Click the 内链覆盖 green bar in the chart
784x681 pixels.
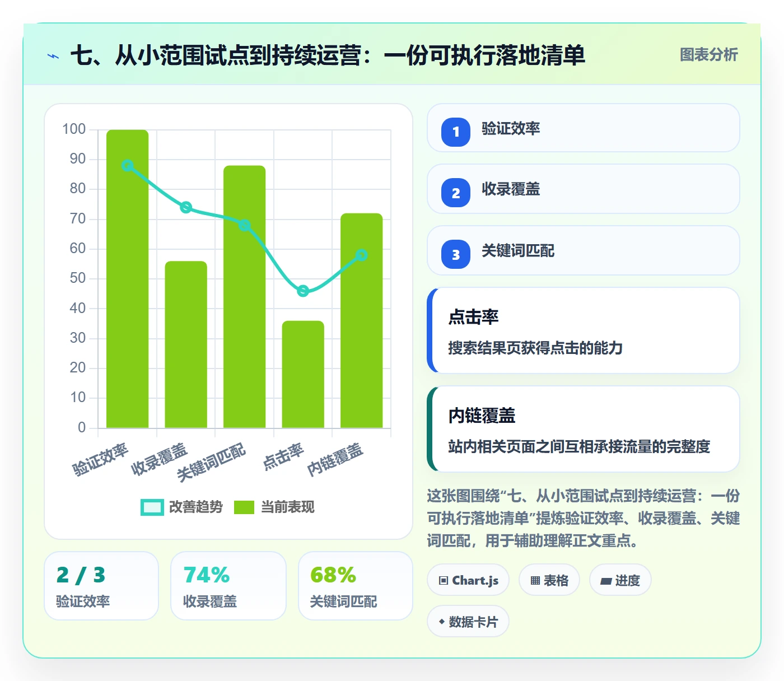pyautogui.click(x=362, y=321)
